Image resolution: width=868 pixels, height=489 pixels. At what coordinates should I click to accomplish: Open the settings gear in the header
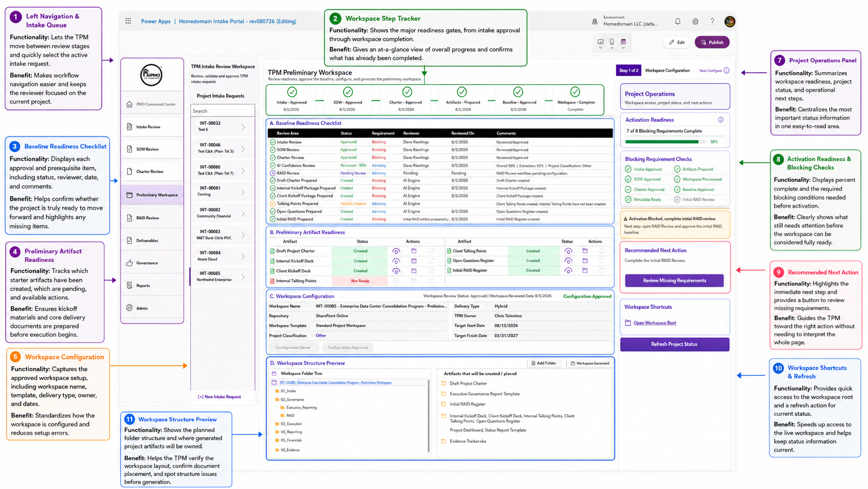pyautogui.click(x=695, y=21)
